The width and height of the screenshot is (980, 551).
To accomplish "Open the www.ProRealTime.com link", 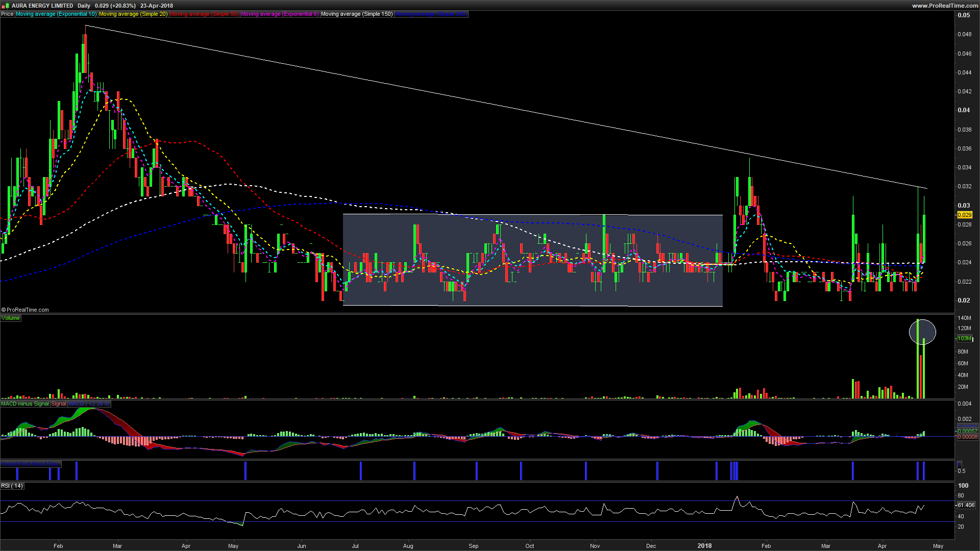I will (945, 6).
